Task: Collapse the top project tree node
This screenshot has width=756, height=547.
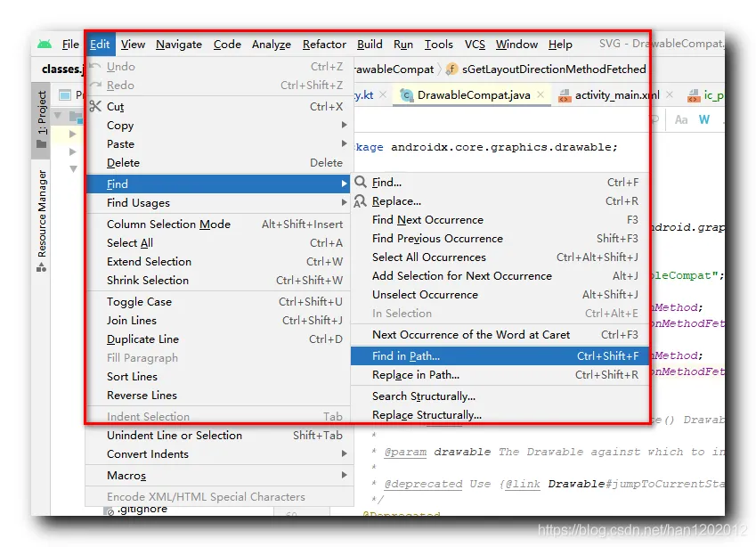Action: (58, 115)
